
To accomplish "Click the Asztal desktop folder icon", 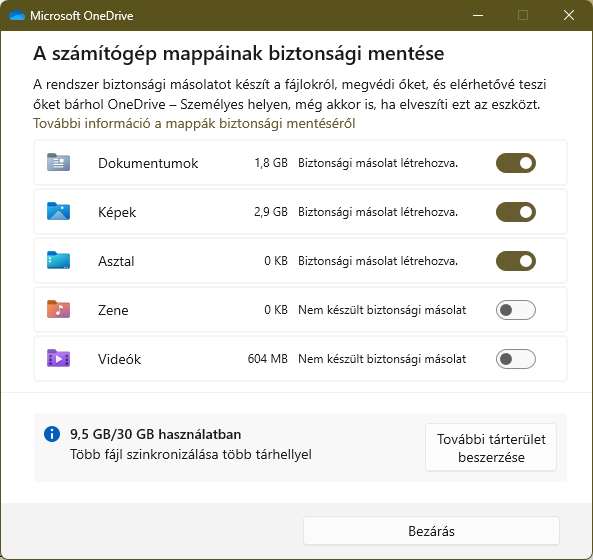I will point(58,260).
